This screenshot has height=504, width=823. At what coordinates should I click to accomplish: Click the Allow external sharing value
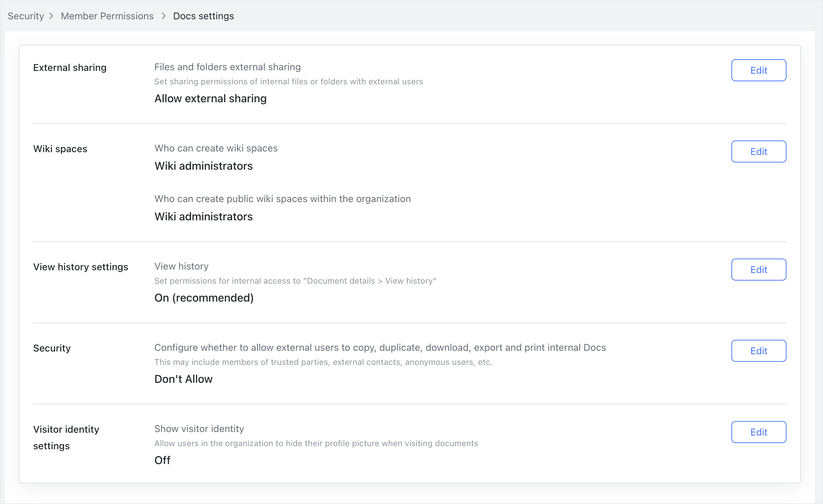click(210, 99)
